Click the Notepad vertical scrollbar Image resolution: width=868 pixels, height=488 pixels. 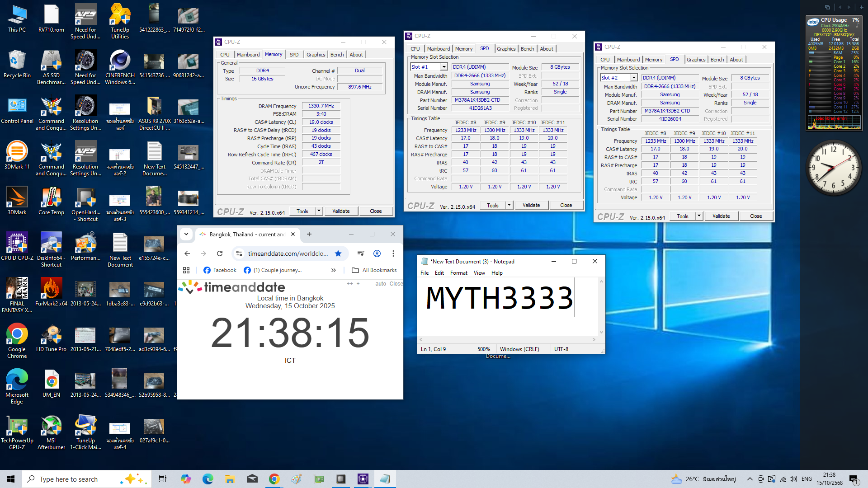point(601,307)
